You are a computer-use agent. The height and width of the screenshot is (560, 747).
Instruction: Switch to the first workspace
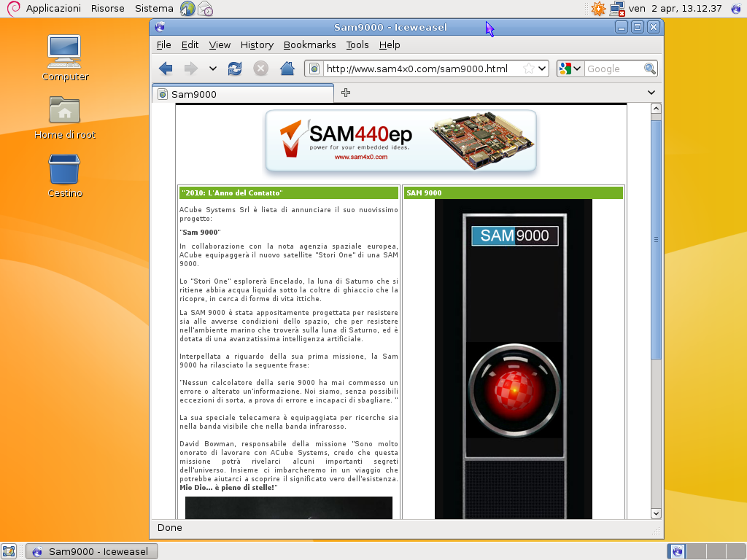(x=677, y=551)
